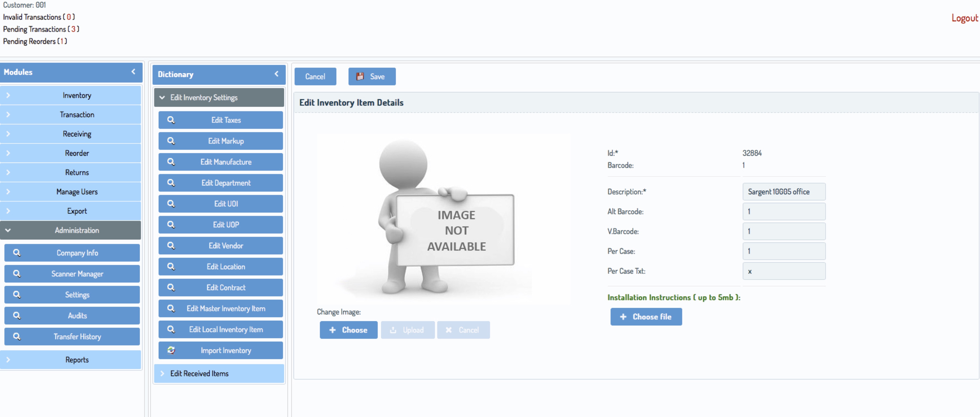Click magnifier icon beside Edit Vendor
The height and width of the screenshot is (417, 980).
171,246
